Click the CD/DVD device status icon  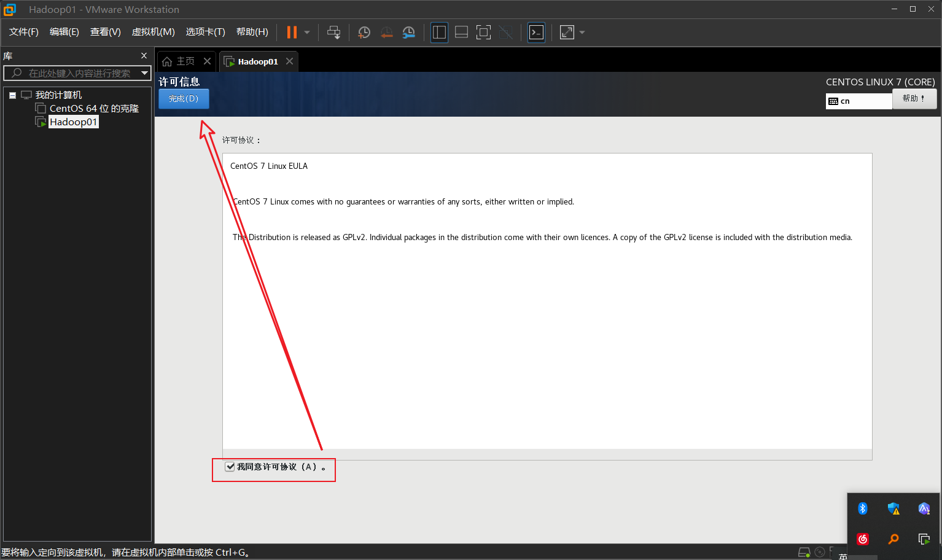(x=820, y=552)
